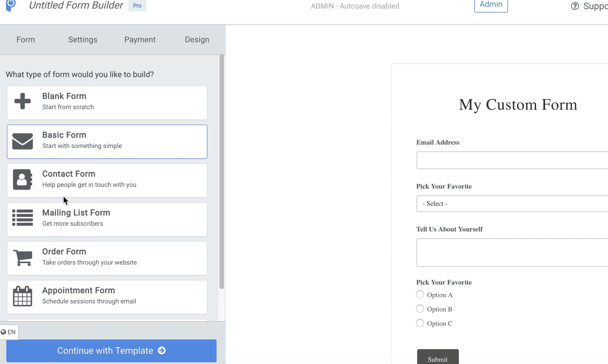Viewport: 608px width, 364px height.
Task: Click the Basic Form template title
Action: pos(64,135)
